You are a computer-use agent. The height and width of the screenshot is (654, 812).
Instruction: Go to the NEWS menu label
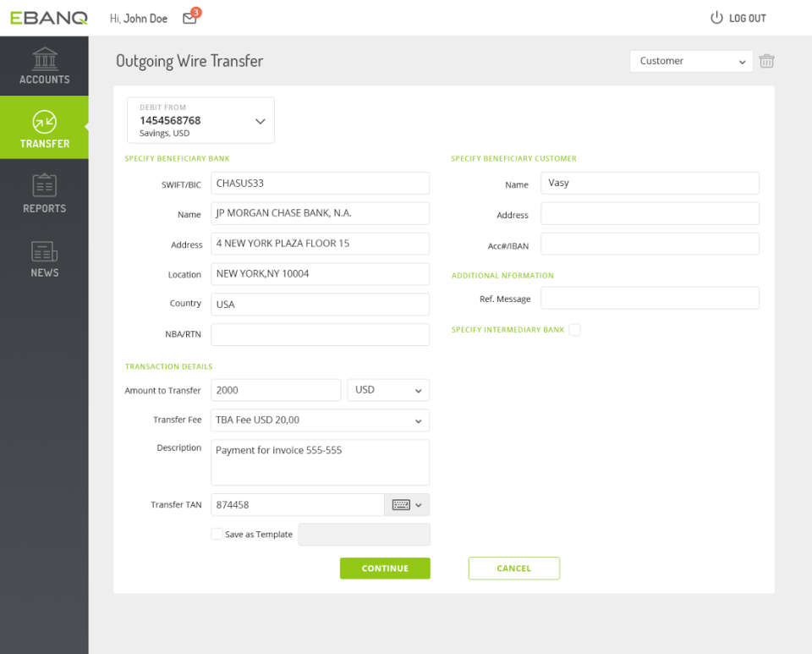click(45, 272)
